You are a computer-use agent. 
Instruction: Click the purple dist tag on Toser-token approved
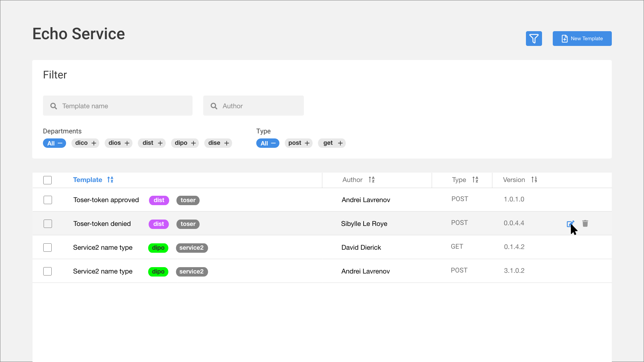click(159, 200)
